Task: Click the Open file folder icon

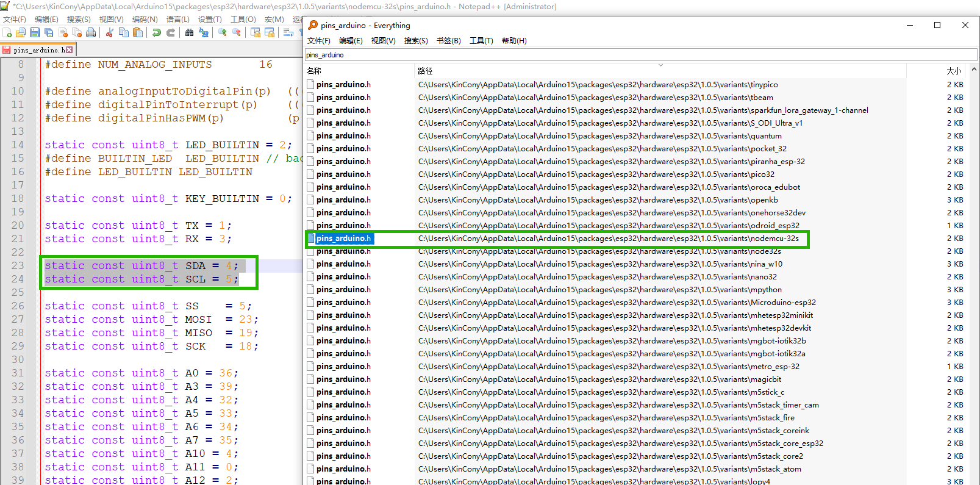Action: 21,32
